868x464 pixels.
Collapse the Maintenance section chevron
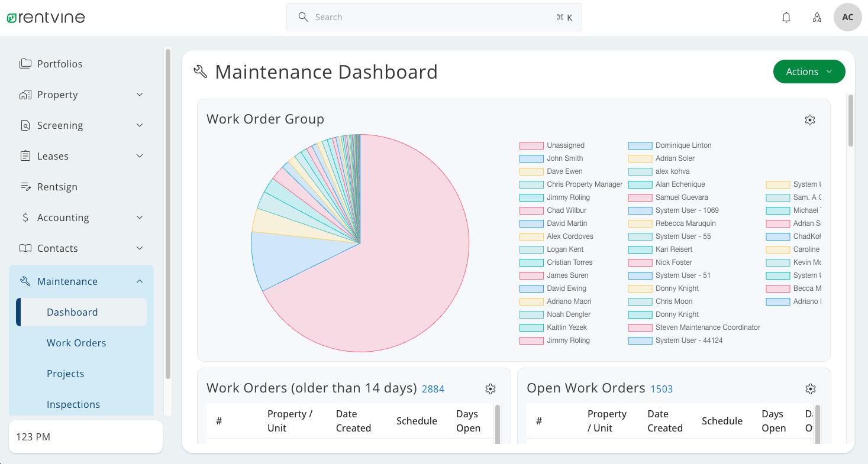click(140, 281)
